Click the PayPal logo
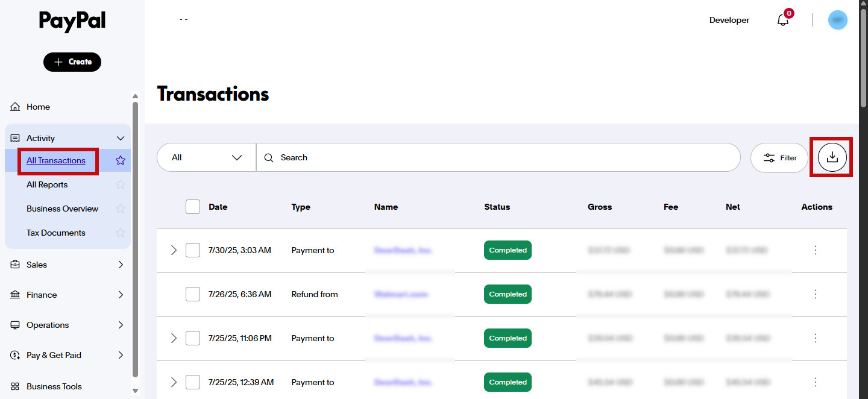The height and width of the screenshot is (399, 868). click(72, 22)
